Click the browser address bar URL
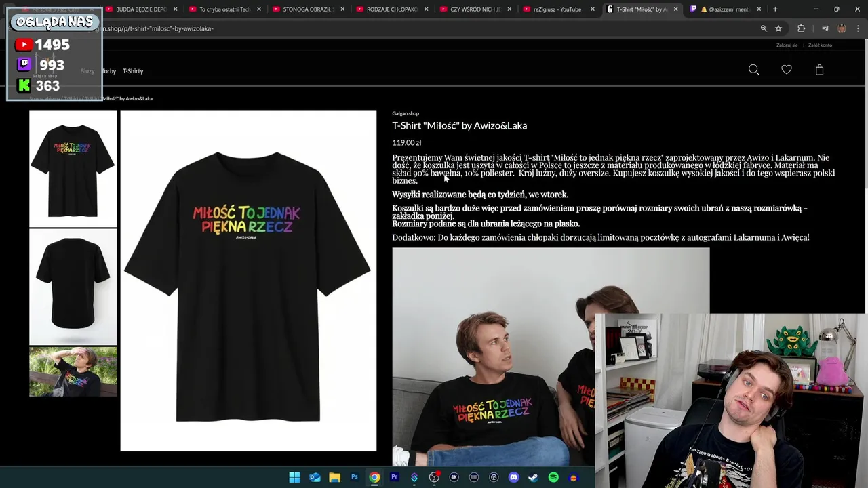This screenshot has width=868, height=488. coord(158,28)
